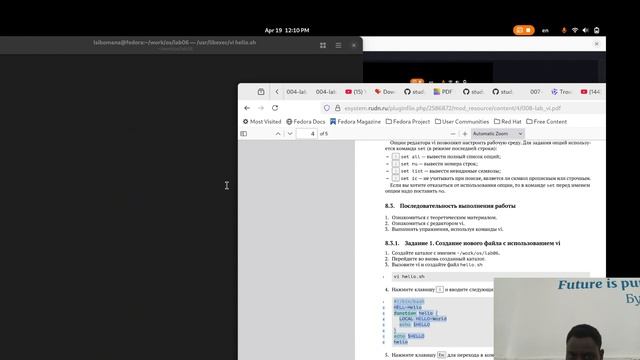The image size is (640, 360).
Task: Click the Wi-Fi status icon
Action: (x=575, y=30)
